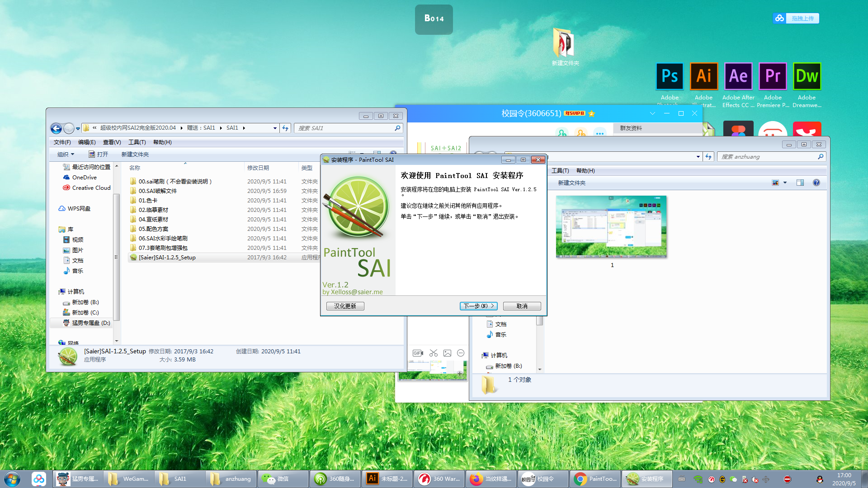Open view options dropdown arrow in anzhuang explorer
The image size is (868, 488).
[785, 183]
